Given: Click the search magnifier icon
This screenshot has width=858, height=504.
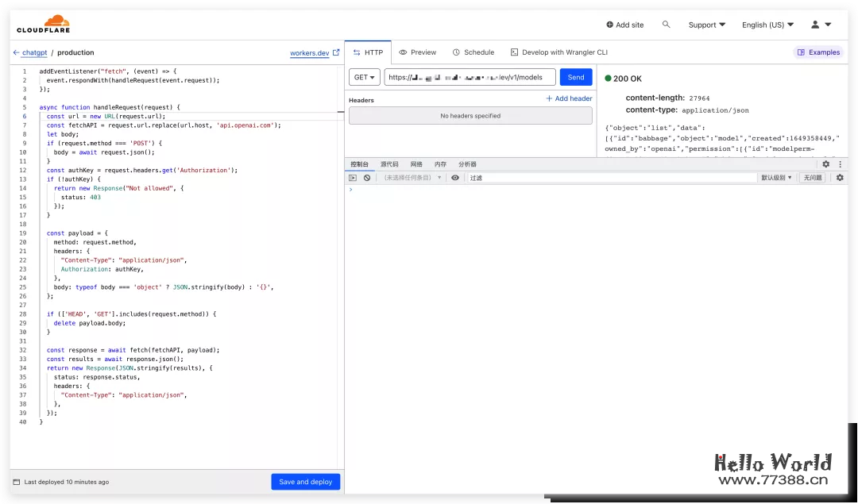Looking at the screenshot, I should coord(667,25).
